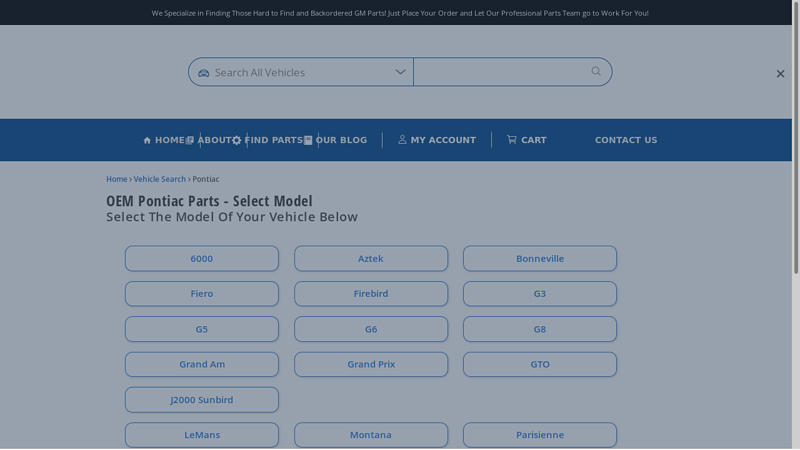Open the Find Parts menu item

click(x=273, y=140)
